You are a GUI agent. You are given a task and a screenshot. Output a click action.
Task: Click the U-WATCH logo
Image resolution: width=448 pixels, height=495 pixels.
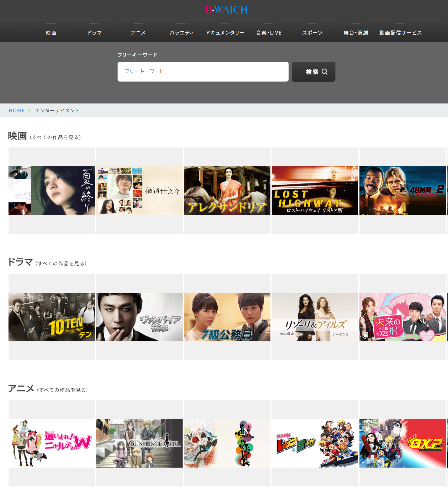[x=226, y=10]
